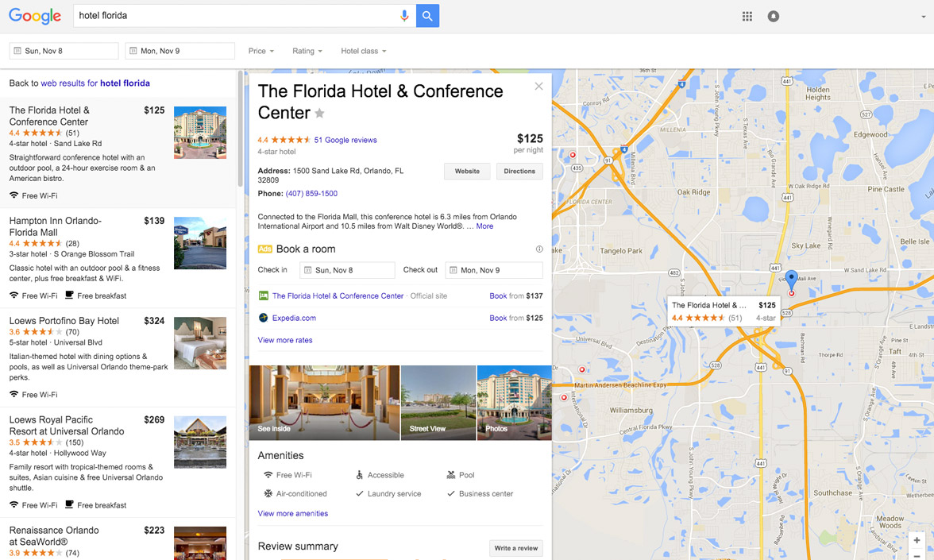This screenshot has height=560, width=934.
Task: Close the hotel details panel
Action: pos(538,87)
